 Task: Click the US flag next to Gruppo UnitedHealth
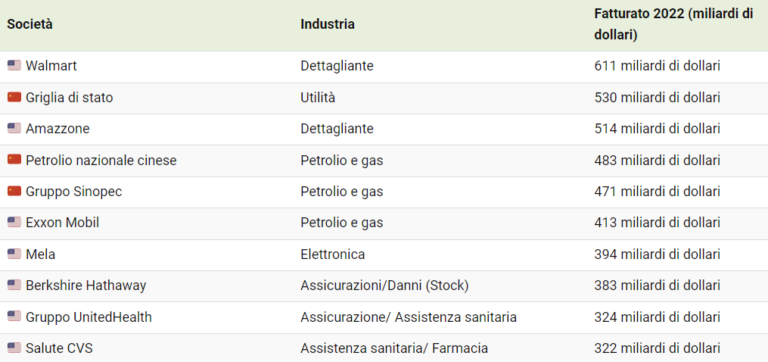pos(14,316)
